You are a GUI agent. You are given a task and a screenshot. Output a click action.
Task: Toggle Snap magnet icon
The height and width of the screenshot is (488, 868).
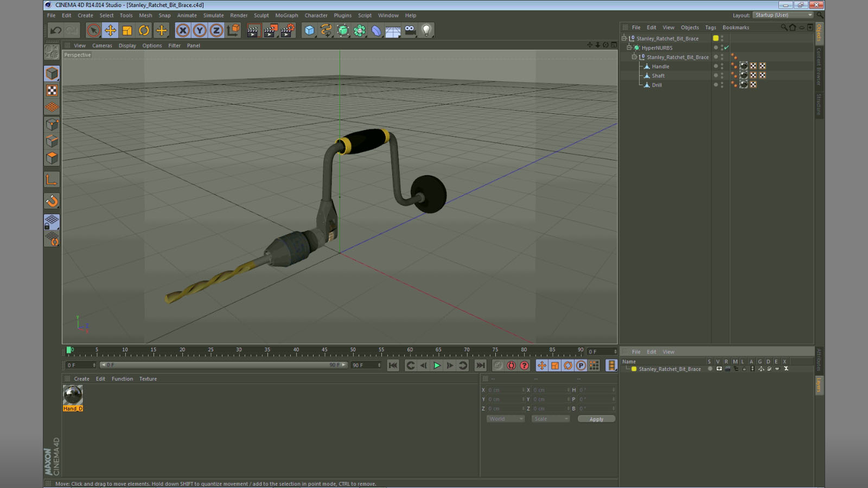tap(52, 201)
